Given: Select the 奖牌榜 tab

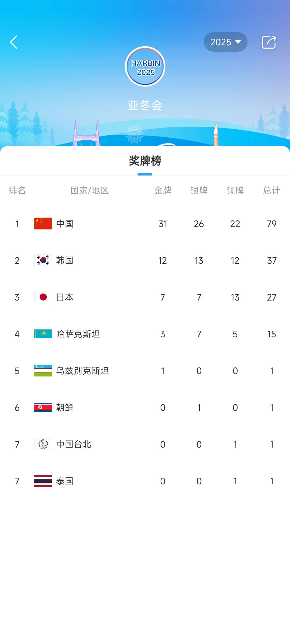Looking at the screenshot, I should (x=145, y=161).
